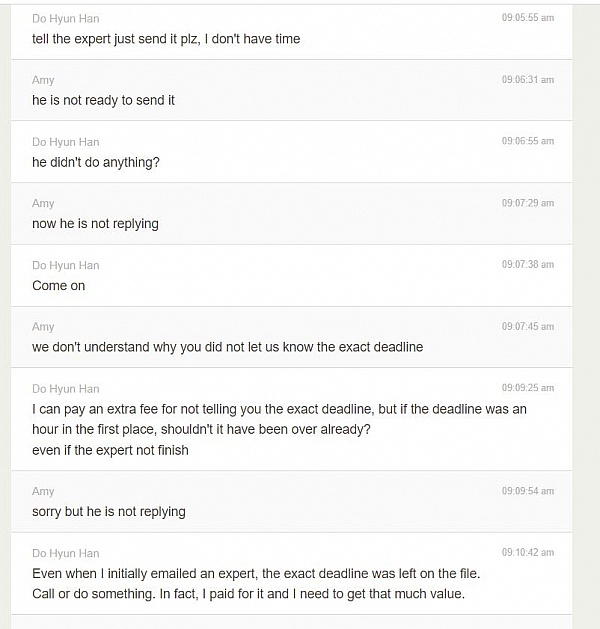Click sender name Amy above "sorry but he is not replying"
Image resolution: width=600 pixels, height=629 pixels.
(x=43, y=491)
